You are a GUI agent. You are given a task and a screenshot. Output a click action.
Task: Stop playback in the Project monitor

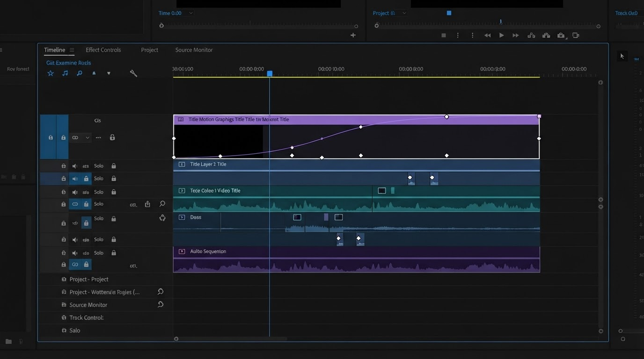[x=444, y=36]
